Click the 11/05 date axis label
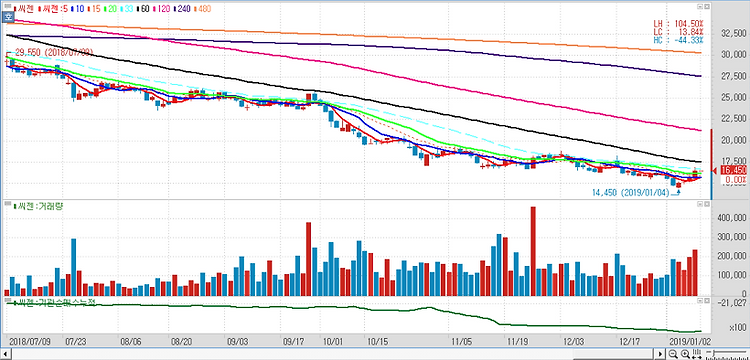Image resolution: width=750 pixels, height=360 pixels. (x=462, y=342)
